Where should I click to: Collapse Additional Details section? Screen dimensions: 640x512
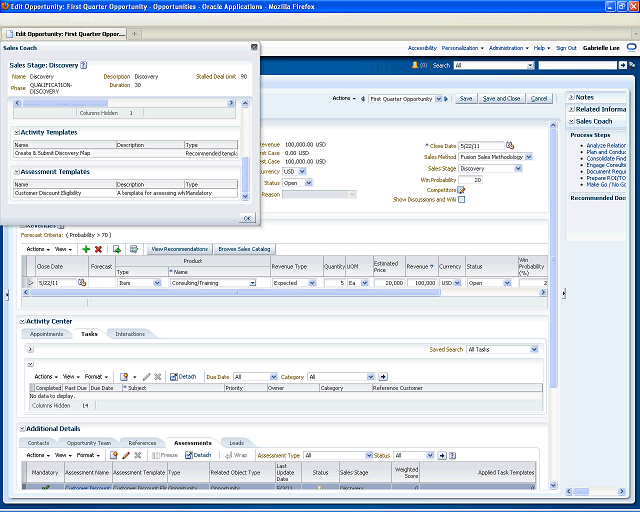point(22,429)
